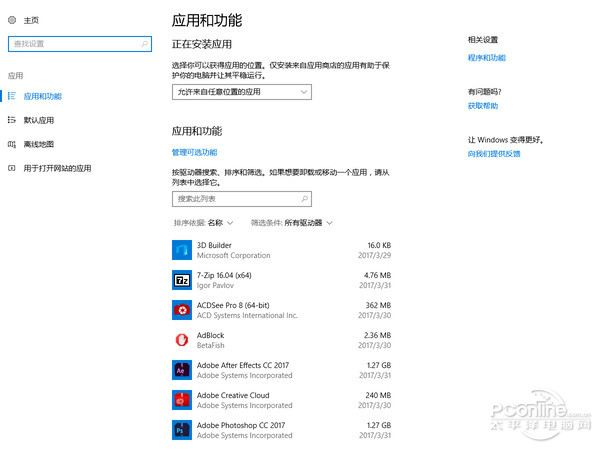Click the 240 MB size value
Screen dimensions: 600x450
(378, 395)
